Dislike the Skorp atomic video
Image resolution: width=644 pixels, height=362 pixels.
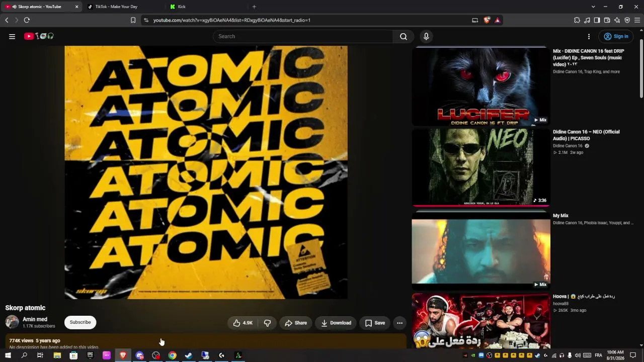click(267, 323)
